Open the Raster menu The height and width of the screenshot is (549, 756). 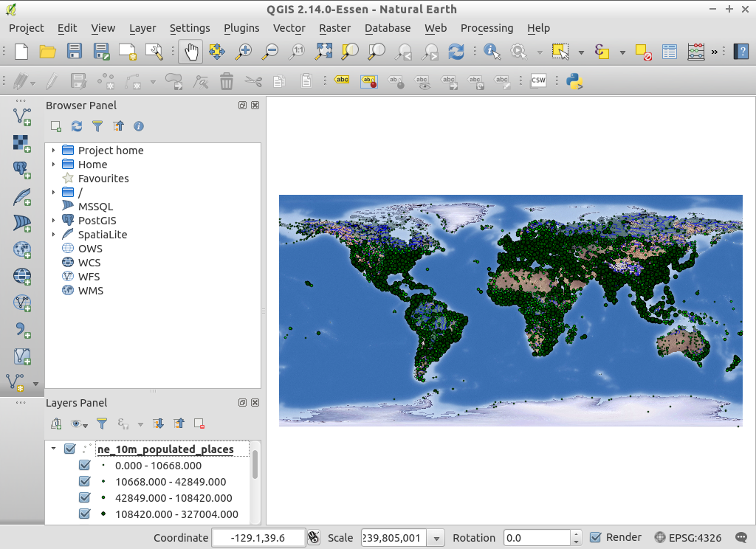tap(335, 28)
